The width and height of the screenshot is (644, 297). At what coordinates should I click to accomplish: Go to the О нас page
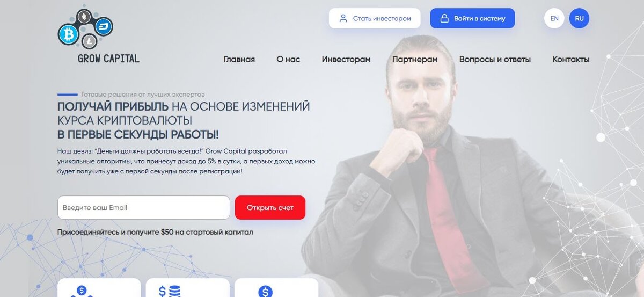288,60
